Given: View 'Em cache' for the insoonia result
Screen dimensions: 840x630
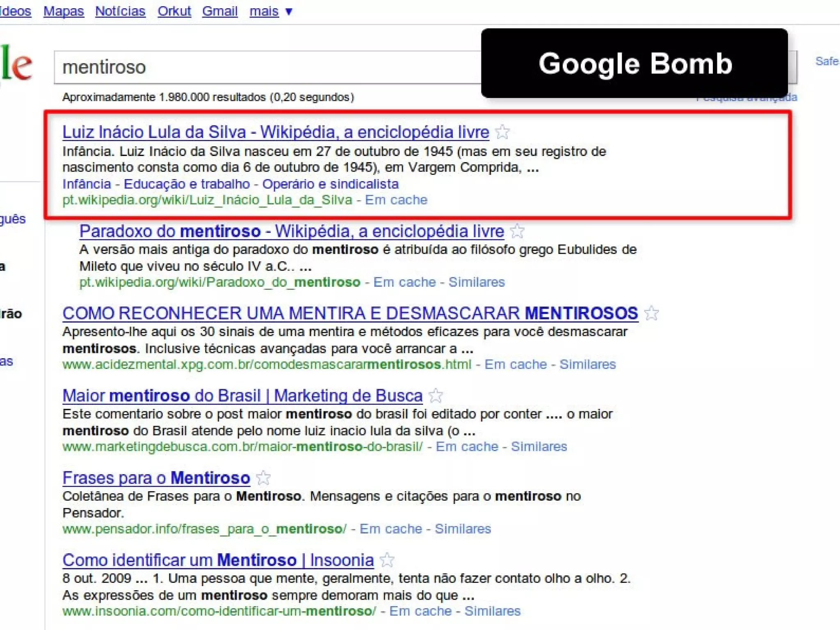Looking at the screenshot, I should [420, 611].
